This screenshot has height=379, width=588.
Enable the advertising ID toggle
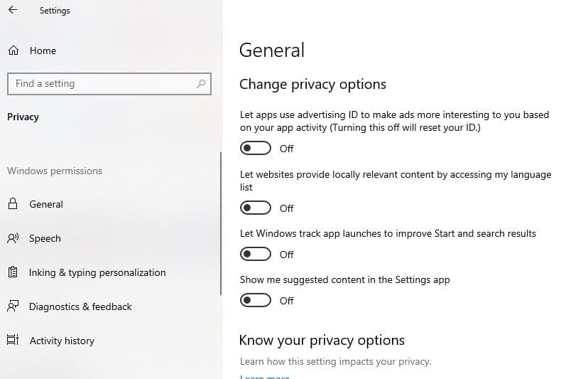(x=256, y=148)
